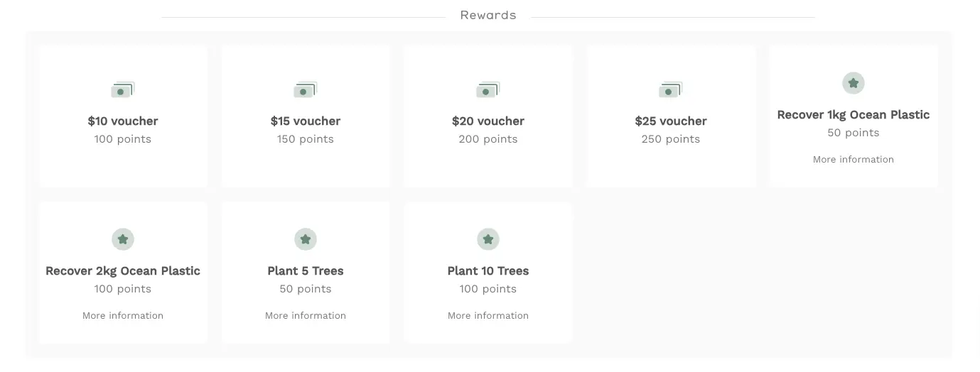The width and height of the screenshot is (980, 372).
Task: Click the $20 voucher cash icon
Action: pyautogui.click(x=488, y=90)
